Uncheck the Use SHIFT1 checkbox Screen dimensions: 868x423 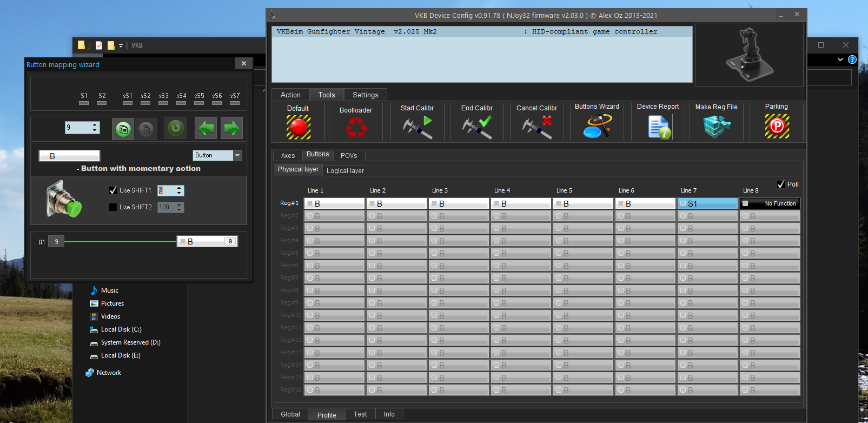coord(113,190)
